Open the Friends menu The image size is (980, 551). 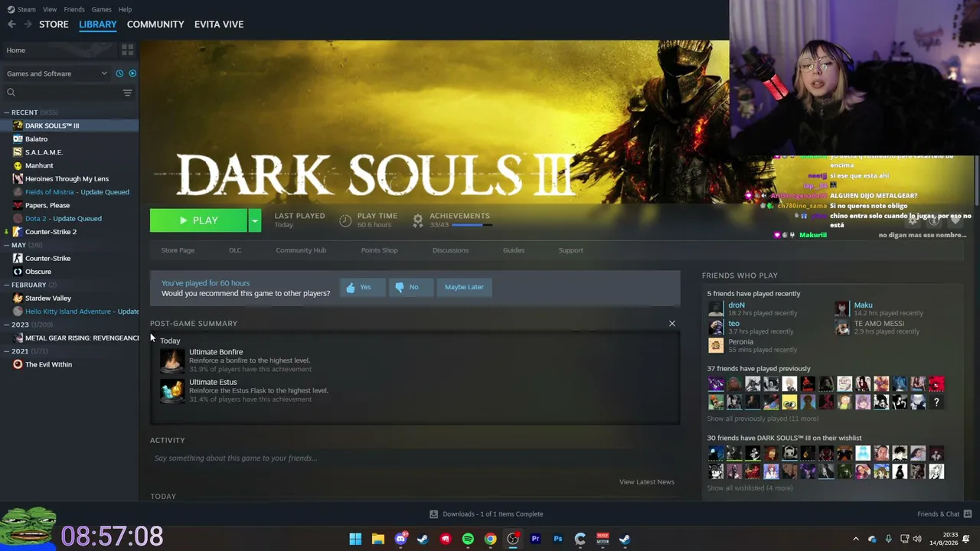point(74,9)
